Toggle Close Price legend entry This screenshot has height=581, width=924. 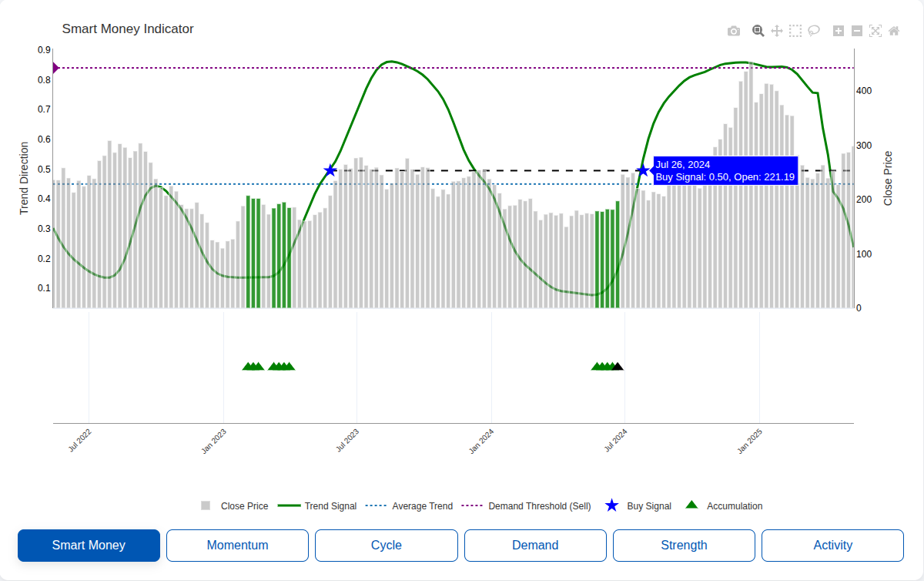click(234, 506)
